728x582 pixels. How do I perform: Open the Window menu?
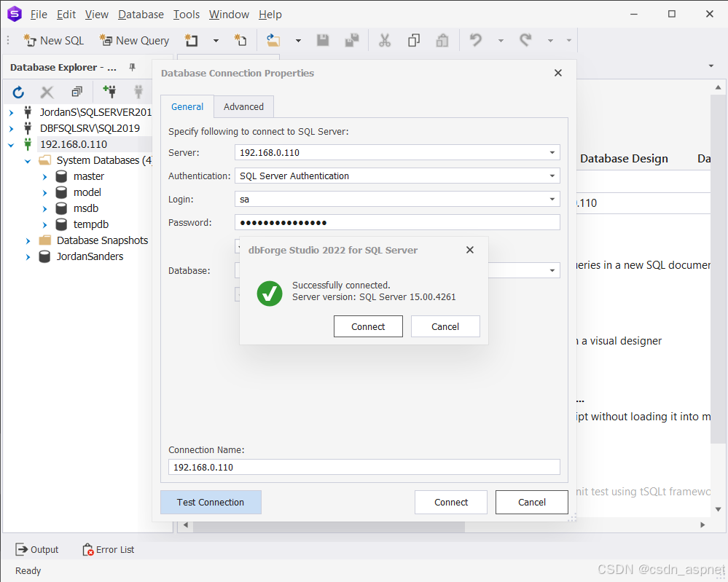(229, 15)
